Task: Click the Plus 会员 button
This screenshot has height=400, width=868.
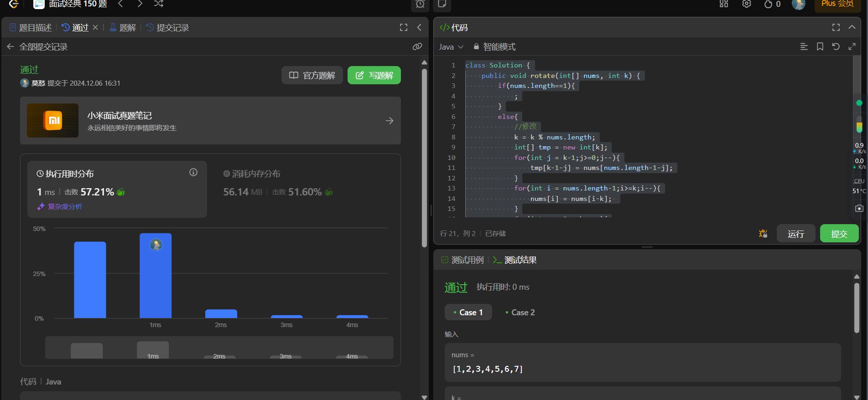Action: click(837, 4)
